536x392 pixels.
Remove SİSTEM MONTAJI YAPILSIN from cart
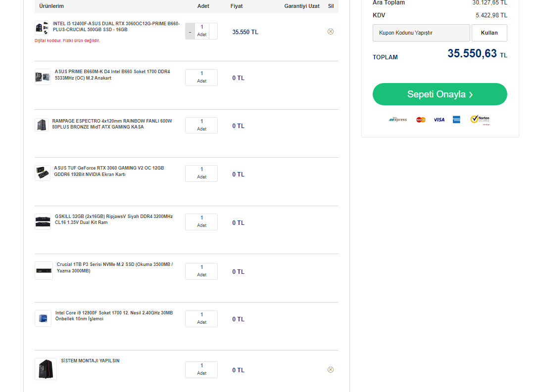(x=331, y=369)
